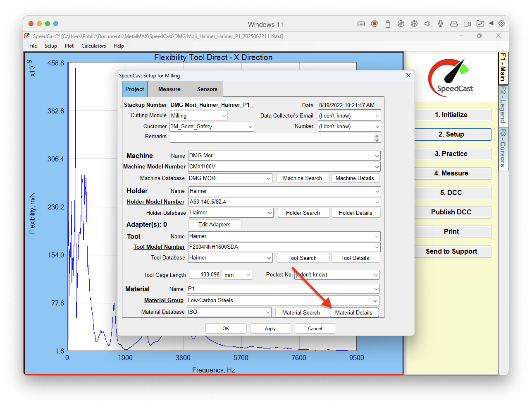Click the Tool Gage Length value field

pos(205,275)
